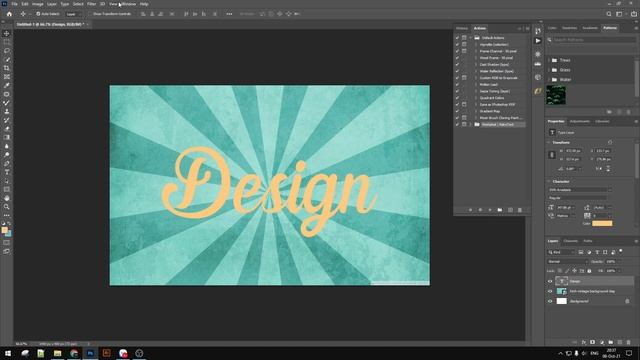
Task: Click the Create new action icon
Action: 510,210
